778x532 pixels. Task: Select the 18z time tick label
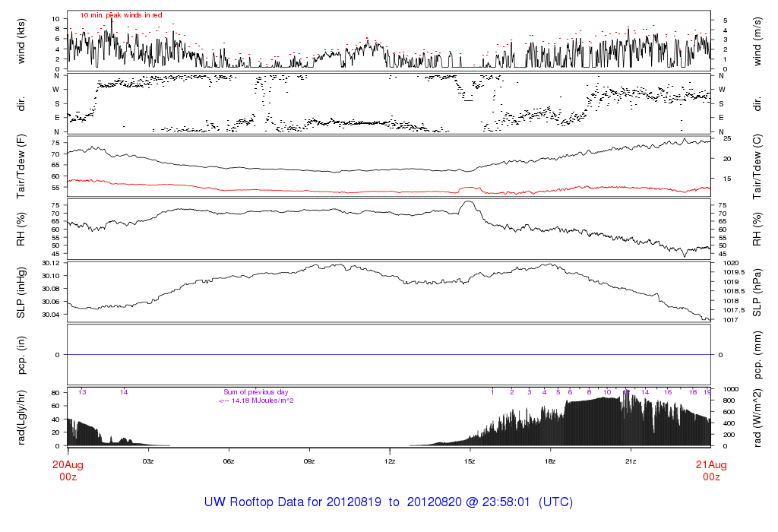click(x=550, y=461)
